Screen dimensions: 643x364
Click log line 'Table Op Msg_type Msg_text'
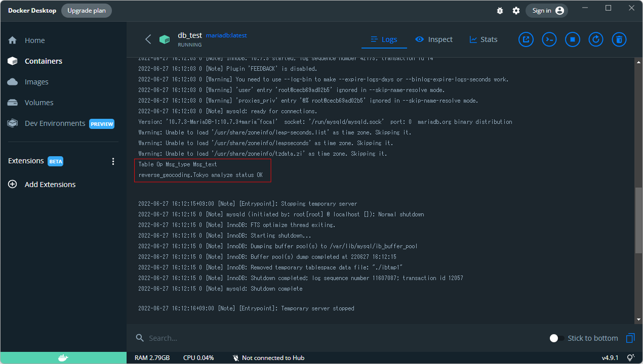(x=177, y=164)
